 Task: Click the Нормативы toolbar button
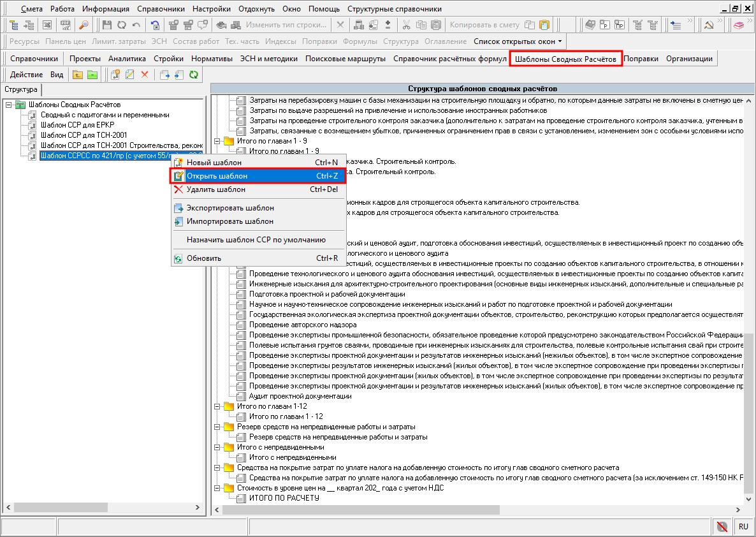[212, 59]
